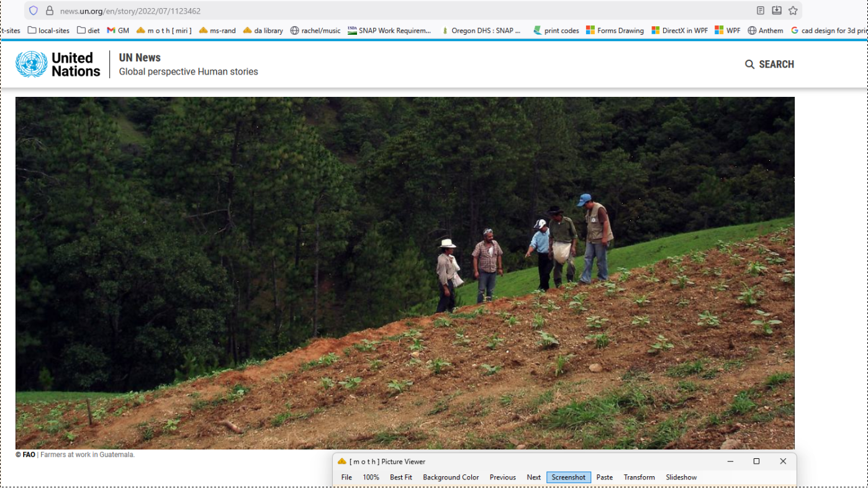Open the rachel/music bookmark

315,30
